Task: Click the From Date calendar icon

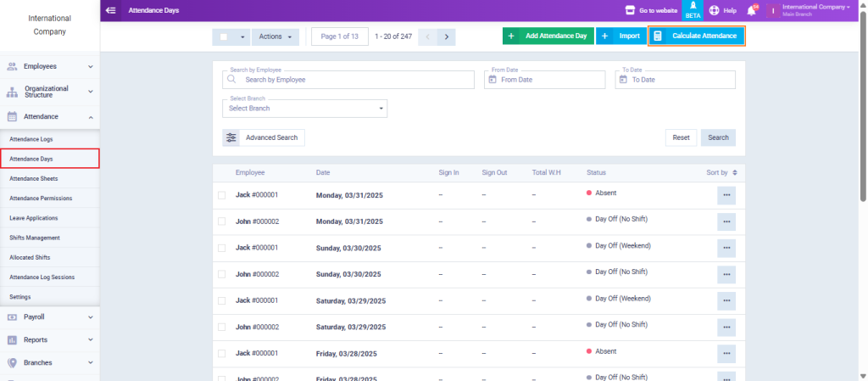Action: coord(492,80)
